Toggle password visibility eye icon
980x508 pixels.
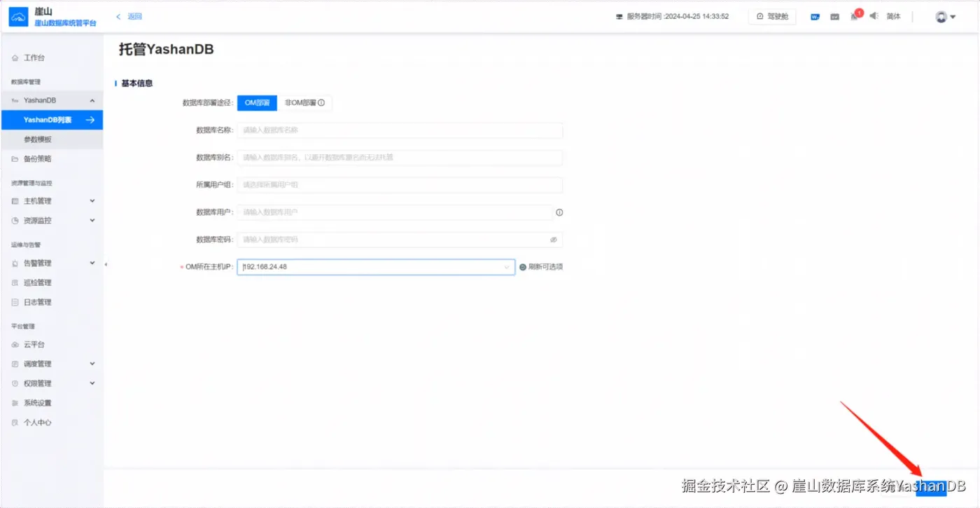tap(553, 240)
